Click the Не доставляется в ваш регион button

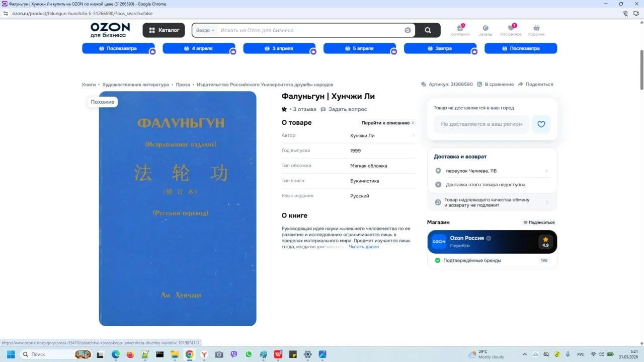[481, 124]
